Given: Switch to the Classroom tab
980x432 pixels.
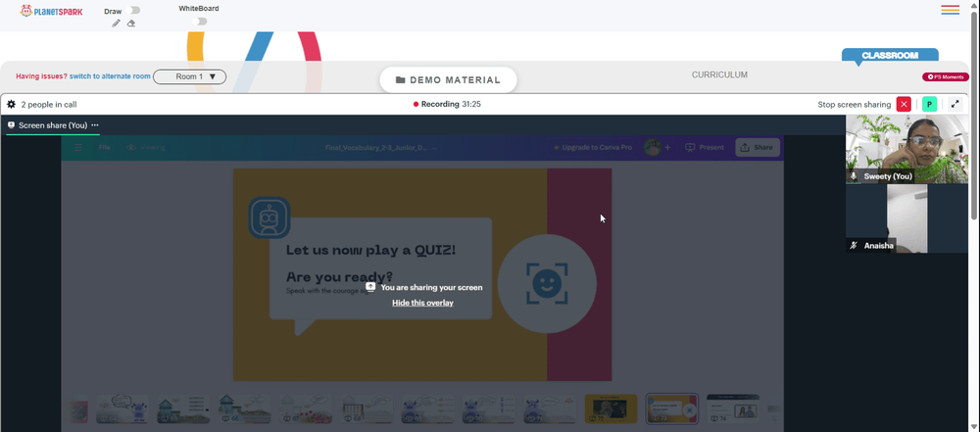Looking at the screenshot, I should (x=890, y=55).
